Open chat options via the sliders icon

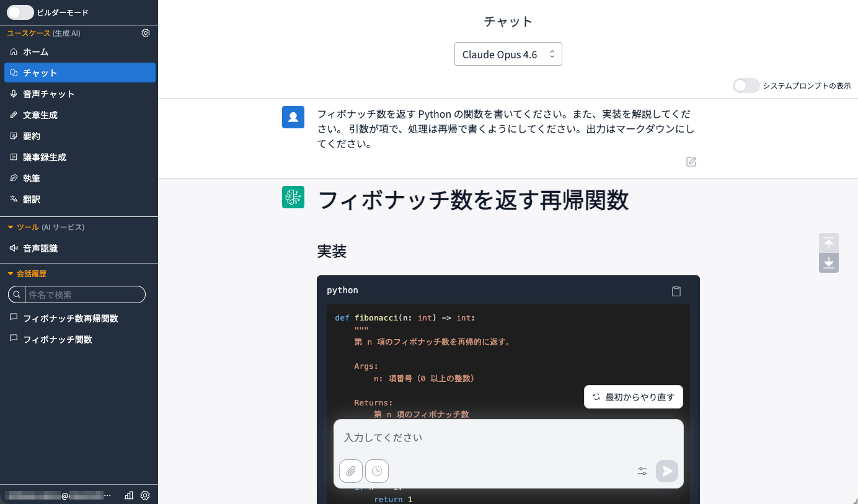[642, 471]
